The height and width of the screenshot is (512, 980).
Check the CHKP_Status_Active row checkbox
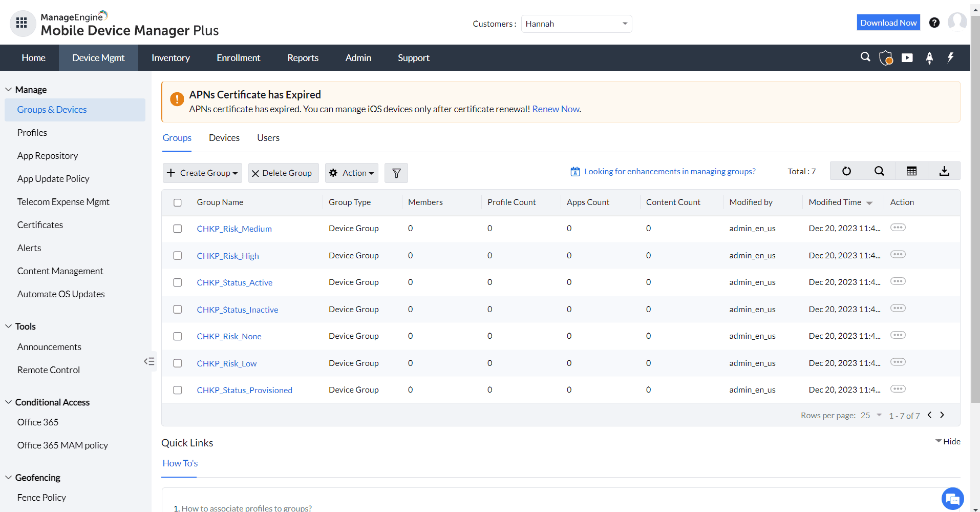(x=178, y=282)
